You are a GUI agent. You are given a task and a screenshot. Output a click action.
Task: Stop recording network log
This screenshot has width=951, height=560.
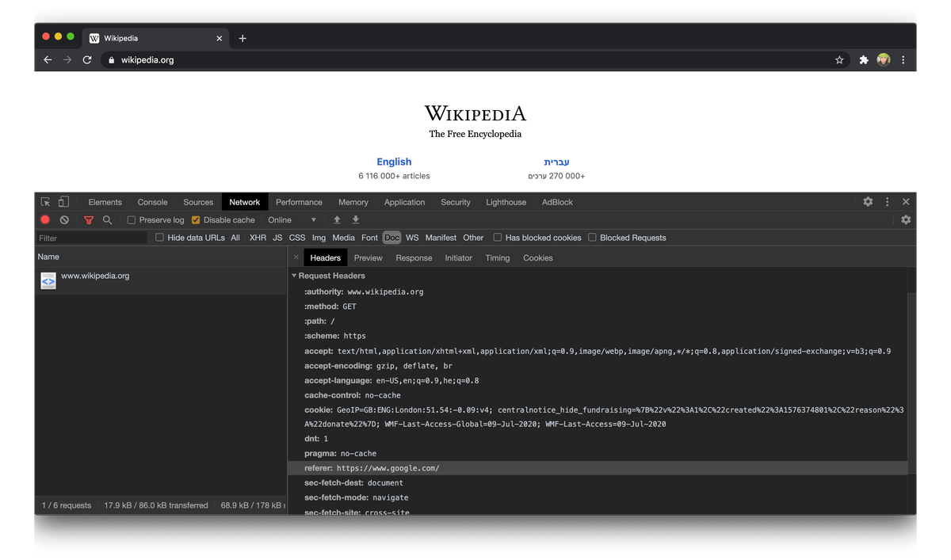tap(45, 220)
